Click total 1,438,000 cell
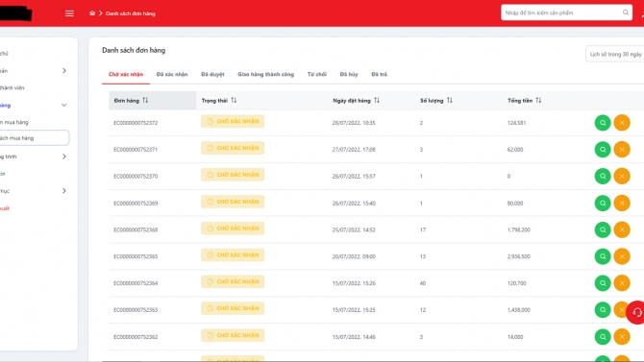Image resolution: width=644 pixels, height=362 pixels. (519, 310)
